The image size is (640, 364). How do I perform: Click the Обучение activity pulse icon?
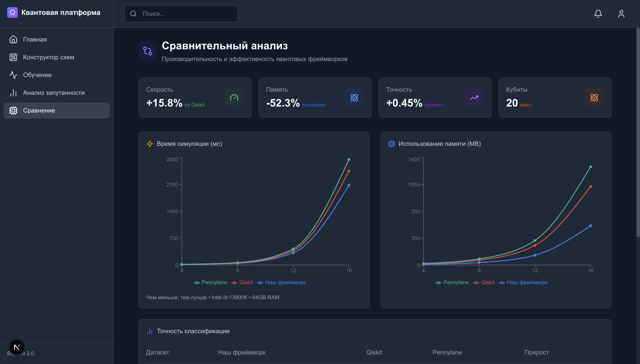13,75
